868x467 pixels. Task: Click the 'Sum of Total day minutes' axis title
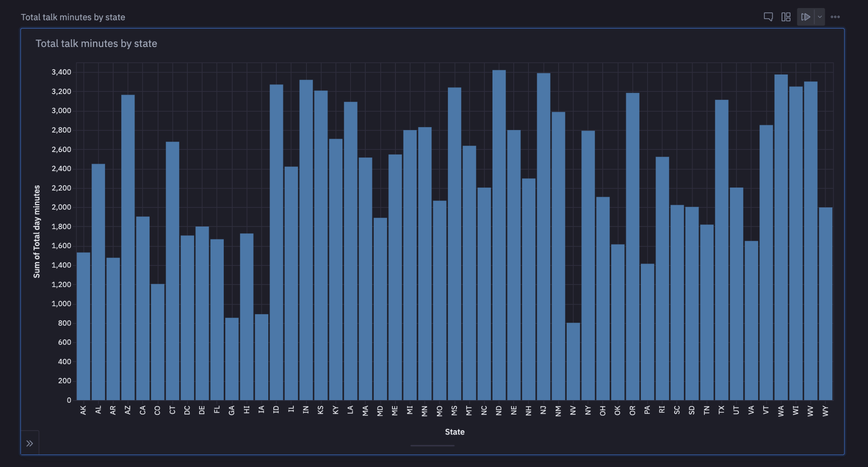click(37, 232)
